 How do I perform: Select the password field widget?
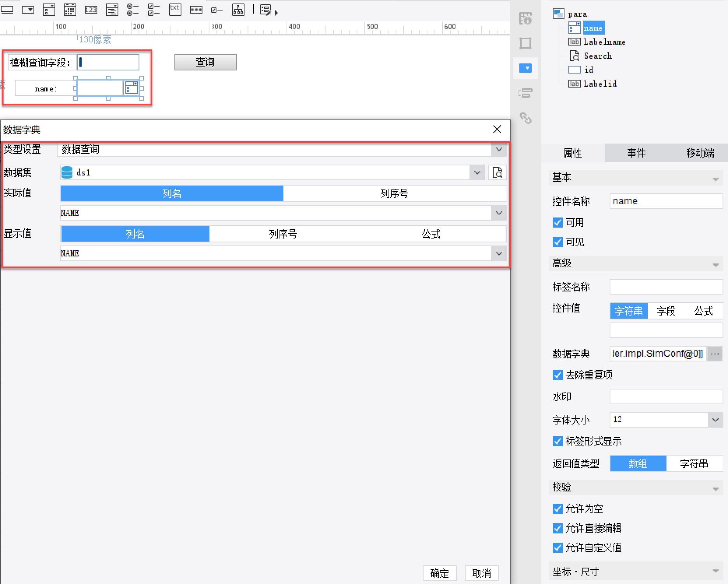pyautogui.click(x=196, y=10)
